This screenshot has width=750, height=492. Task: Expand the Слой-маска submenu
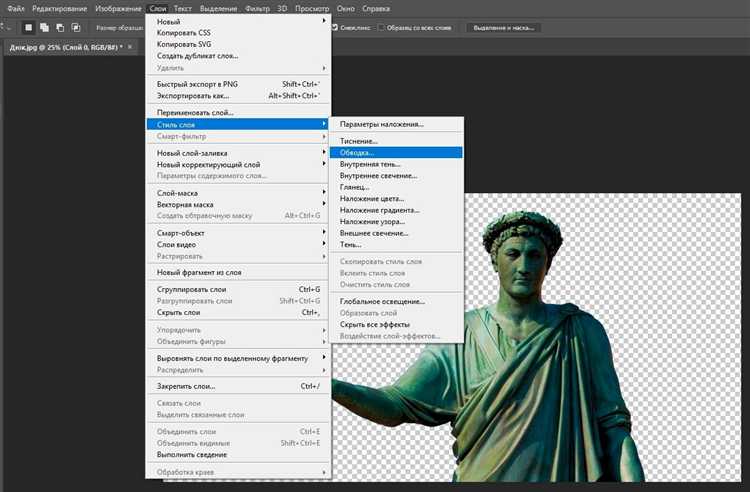(238, 193)
